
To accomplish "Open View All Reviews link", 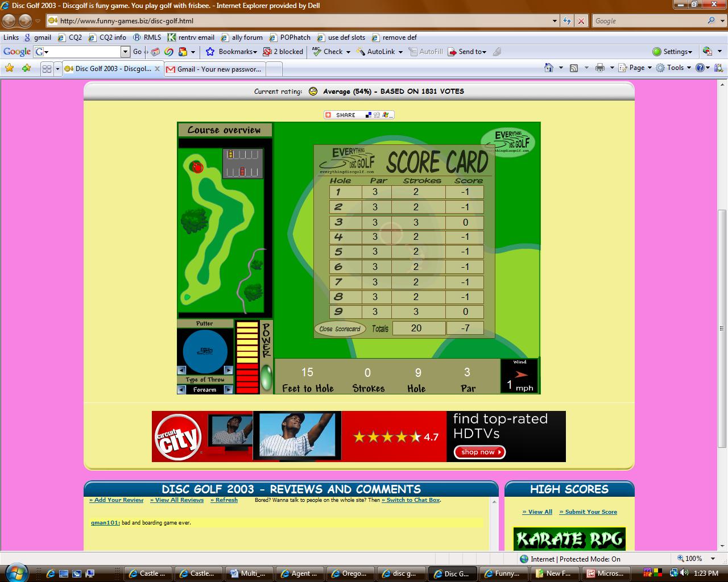I will [177, 500].
